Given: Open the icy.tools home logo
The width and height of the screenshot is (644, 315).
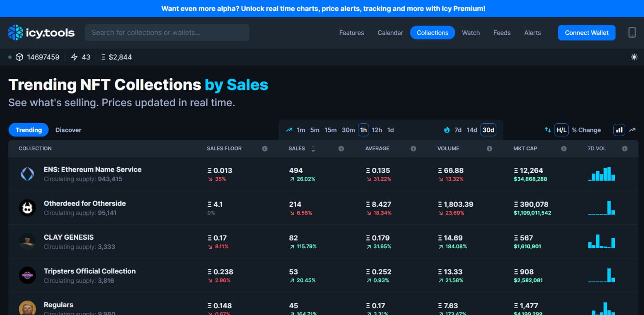Looking at the screenshot, I should point(41,33).
